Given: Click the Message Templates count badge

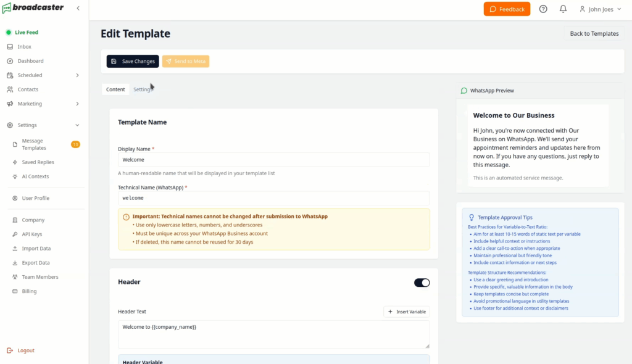Looking at the screenshot, I should pyautogui.click(x=75, y=144).
